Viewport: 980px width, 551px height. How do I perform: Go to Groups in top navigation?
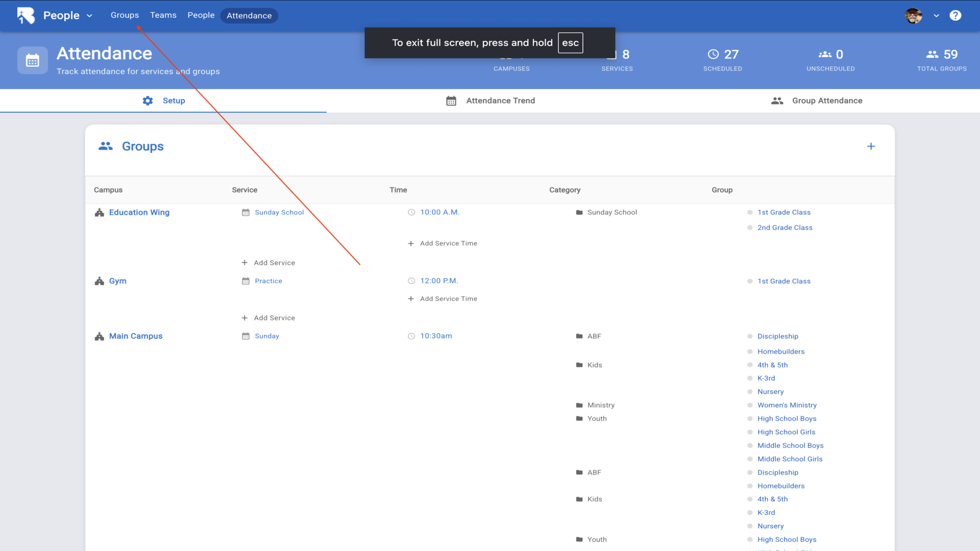tap(125, 15)
